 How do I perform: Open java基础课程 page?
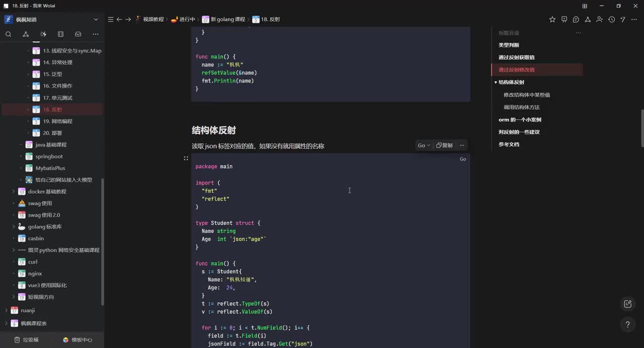tap(51, 145)
